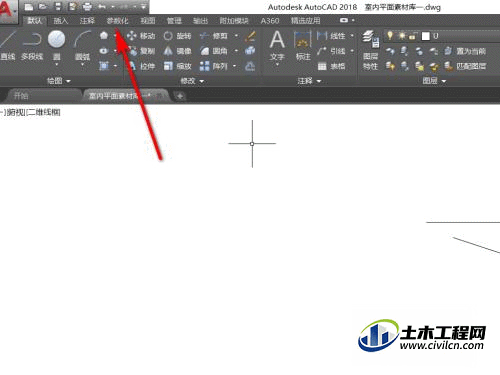Click 匹配图层 (Match Layer) button
Screen dimensions: 500x375
click(x=465, y=66)
